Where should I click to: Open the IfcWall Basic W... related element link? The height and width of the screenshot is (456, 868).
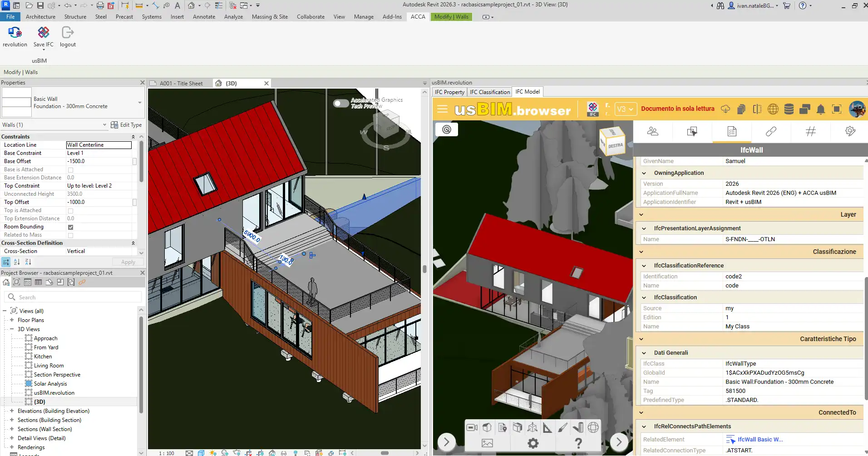759,440
